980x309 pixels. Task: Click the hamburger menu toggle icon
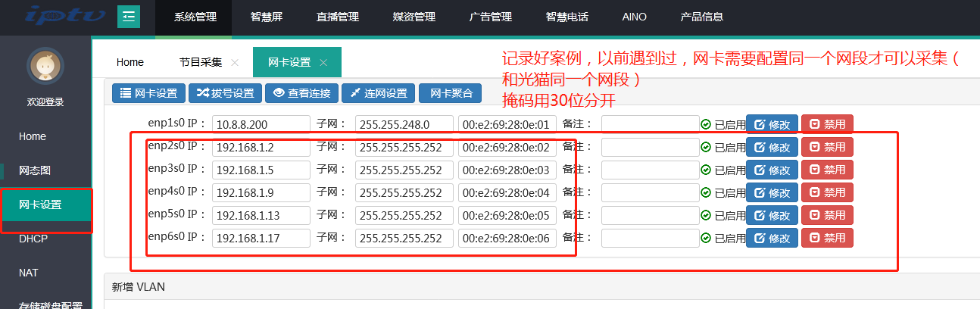(x=129, y=17)
